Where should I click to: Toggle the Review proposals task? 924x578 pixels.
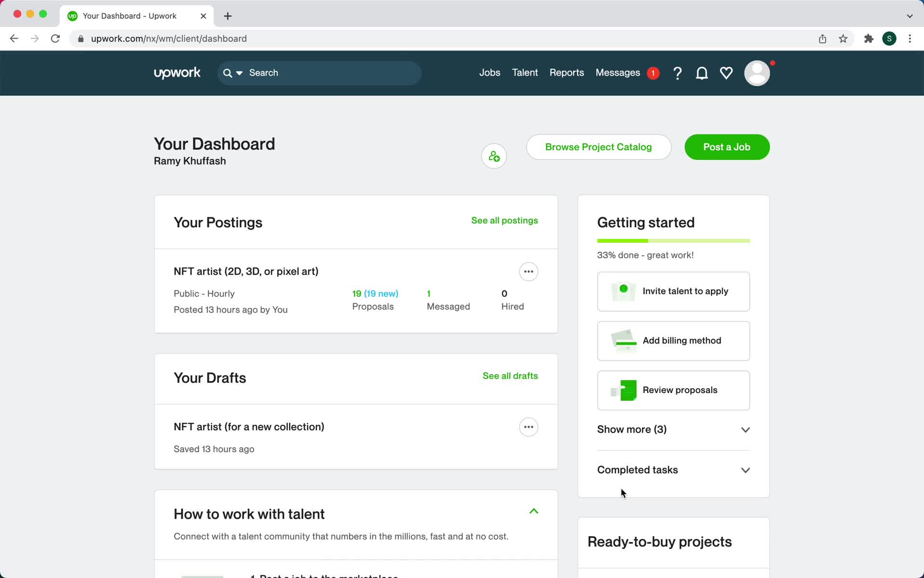[x=673, y=390]
